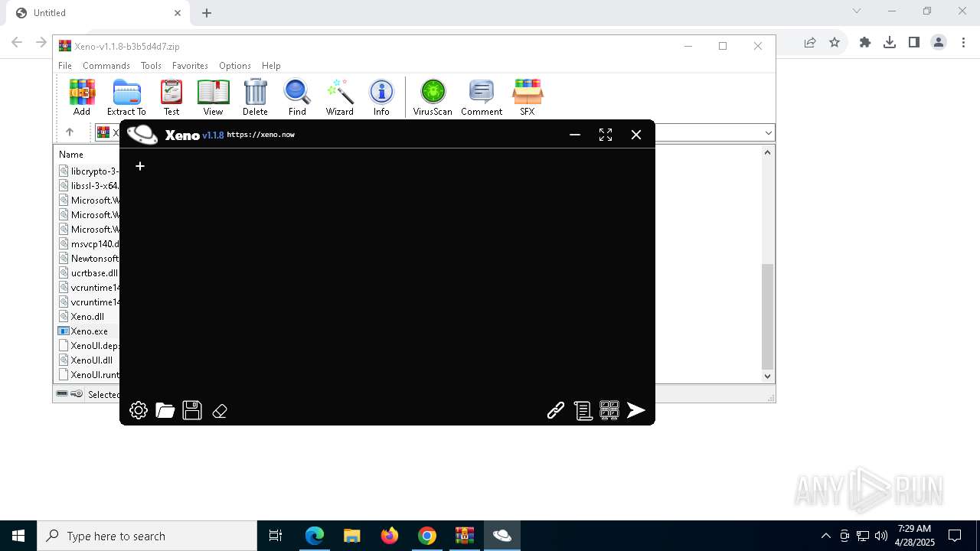Screen dimensions: 980x551
Task: Select the Newtonsoft file entry
Action: pos(88,259)
